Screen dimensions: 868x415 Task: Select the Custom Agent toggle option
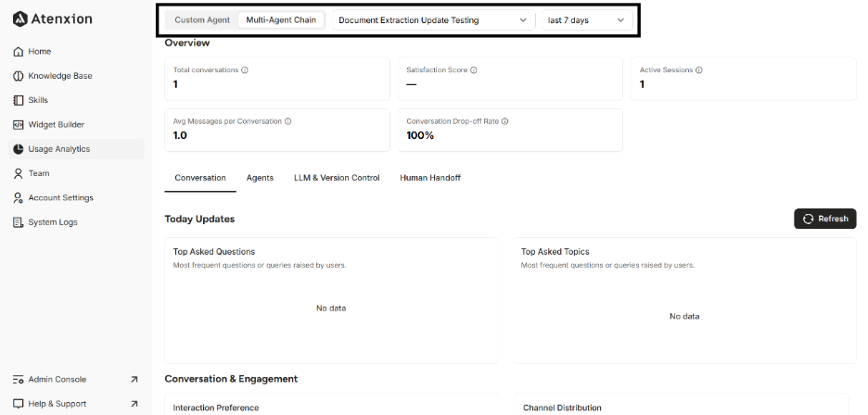pyautogui.click(x=202, y=20)
